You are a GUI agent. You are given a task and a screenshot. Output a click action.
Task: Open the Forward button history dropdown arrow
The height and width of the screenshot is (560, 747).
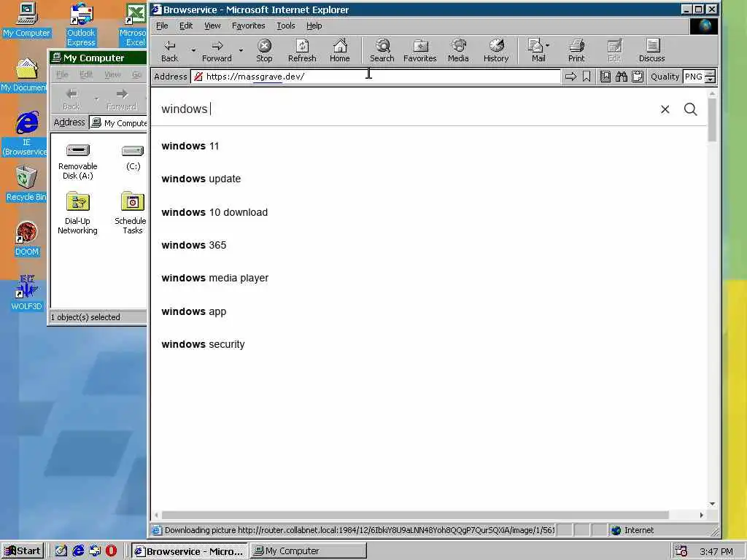tap(241, 50)
